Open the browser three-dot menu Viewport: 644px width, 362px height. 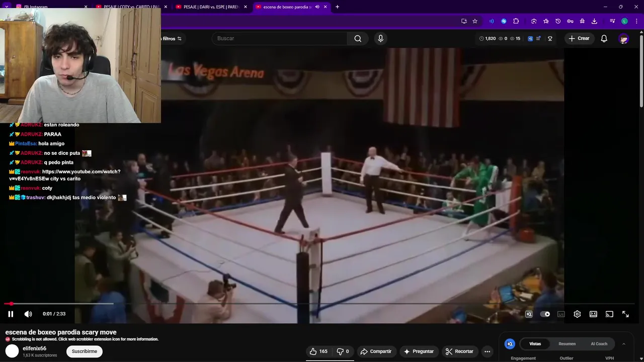click(x=636, y=21)
